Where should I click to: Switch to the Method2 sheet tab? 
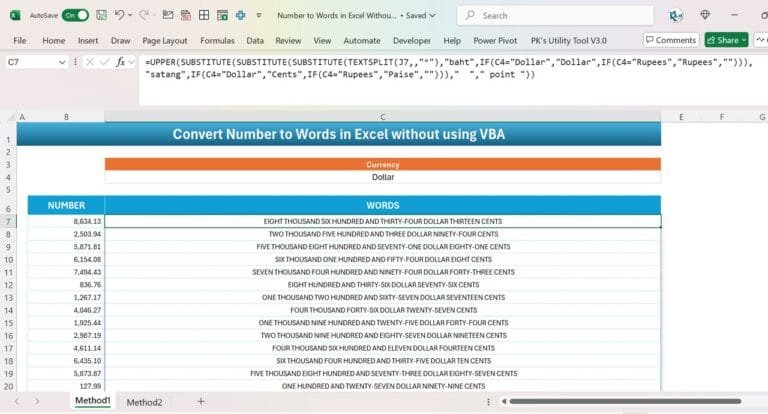click(144, 401)
